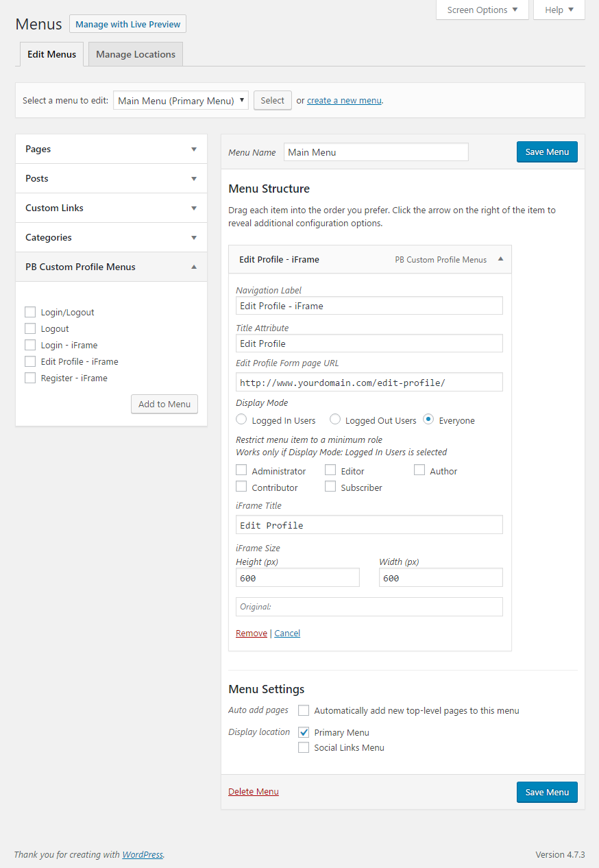Open the Screen Options dropdown
Image resolution: width=599 pixels, height=868 pixels.
[x=482, y=10]
